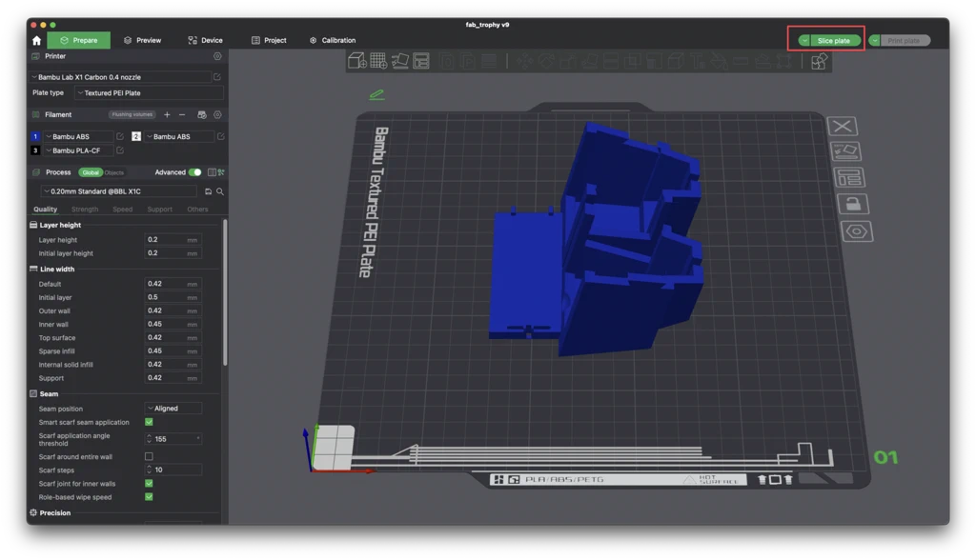976x560 pixels.
Task: Select the Text shape tool icon
Action: (x=698, y=61)
